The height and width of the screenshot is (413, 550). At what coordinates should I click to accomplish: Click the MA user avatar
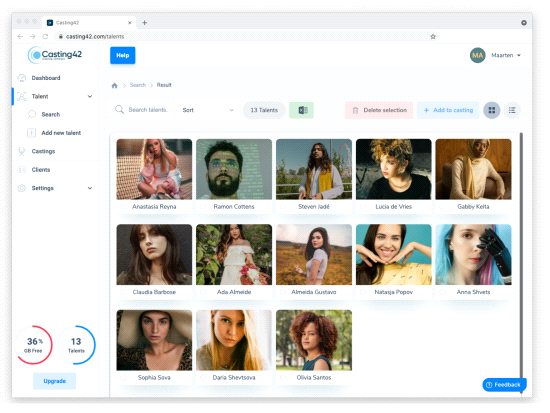(477, 55)
